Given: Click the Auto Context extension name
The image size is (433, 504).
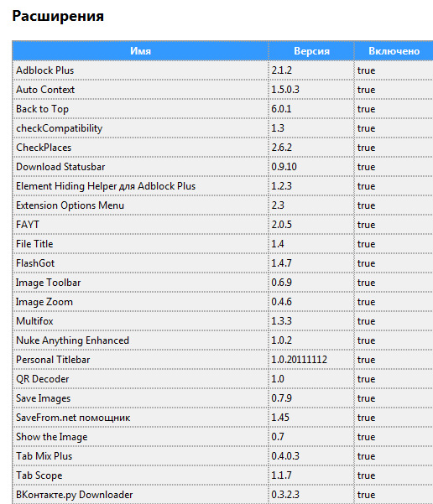Looking at the screenshot, I should pyautogui.click(x=45, y=90).
